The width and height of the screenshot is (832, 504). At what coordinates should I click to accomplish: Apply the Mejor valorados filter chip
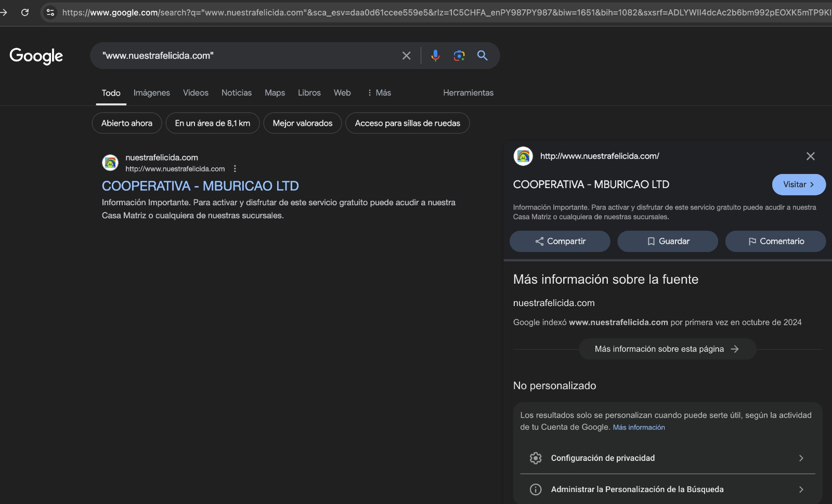point(303,123)
